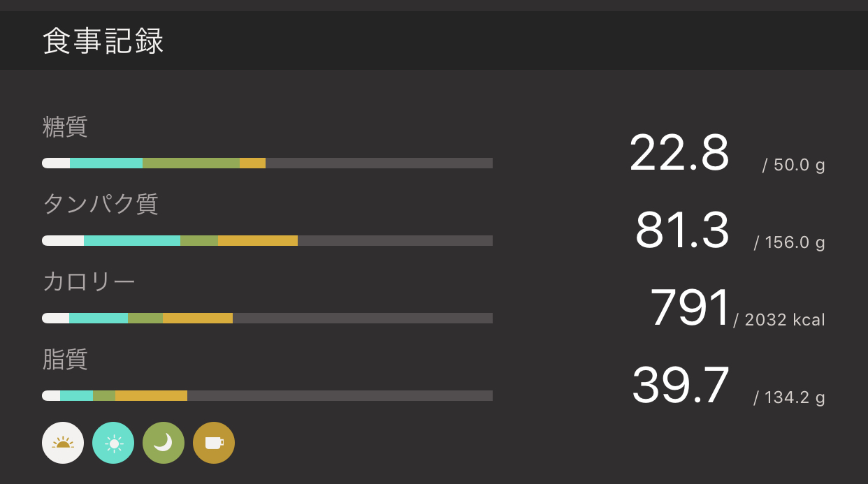Click the 22.8 carbohydrate value
This screenshot has width=868, height=484.
click(679, 154)
